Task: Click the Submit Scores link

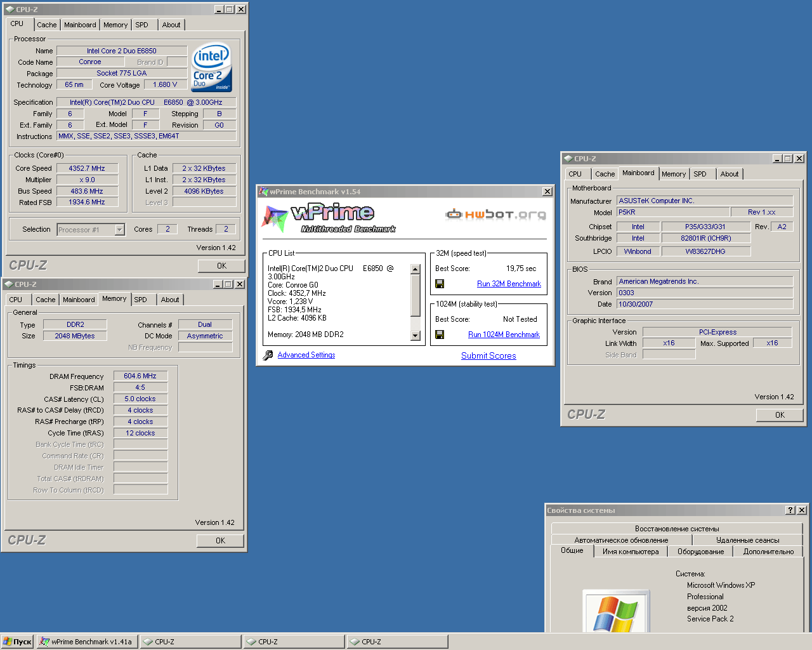Action: coord(488,355)
